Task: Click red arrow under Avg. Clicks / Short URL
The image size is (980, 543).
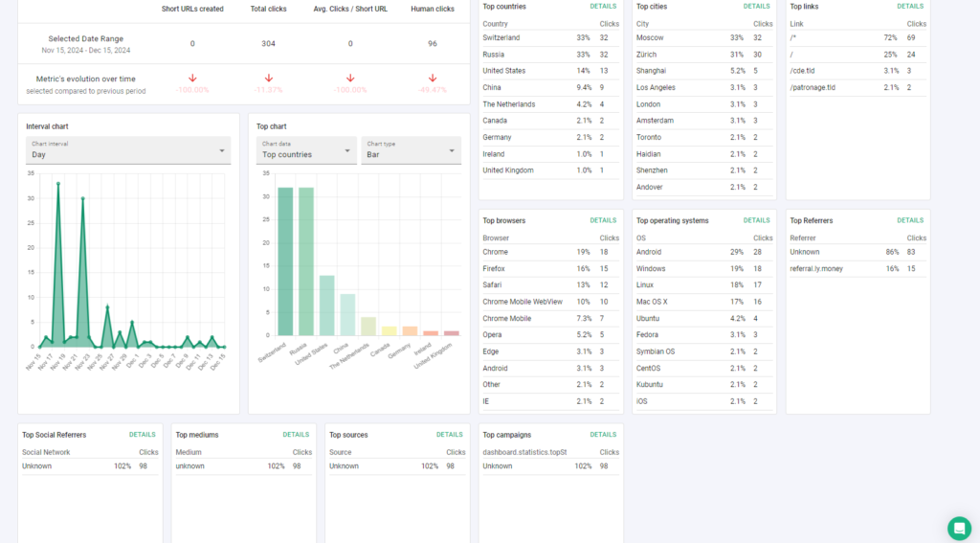Action: click(350, 78)
